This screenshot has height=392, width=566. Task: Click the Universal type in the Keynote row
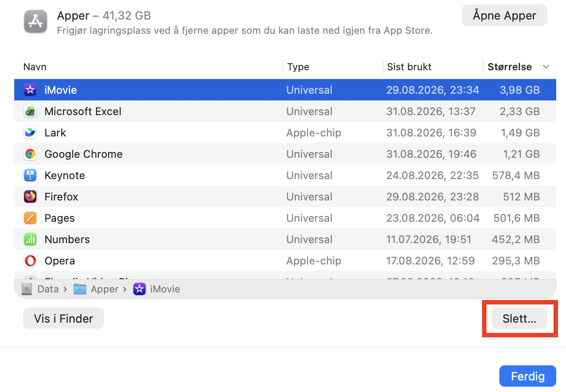[x=309, y=176]
